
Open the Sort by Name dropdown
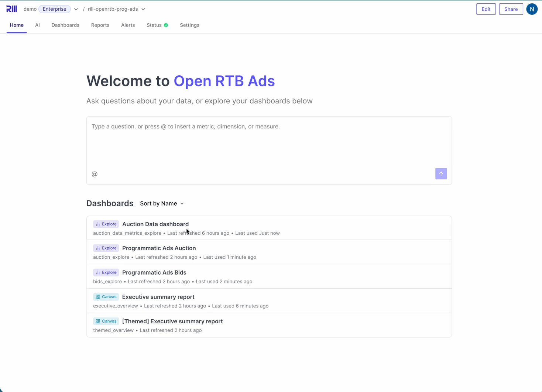coord(162,203)
